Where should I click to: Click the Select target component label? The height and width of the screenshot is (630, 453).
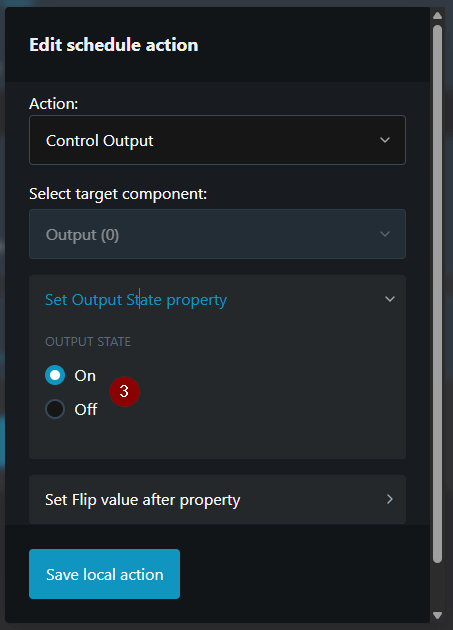point(118,194)
